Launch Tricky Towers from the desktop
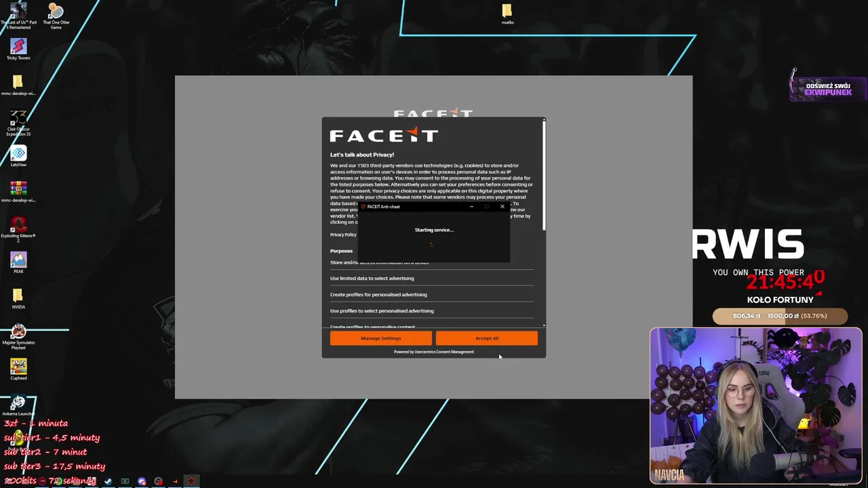The height and width of the screenshot is (488, 868). (18, 49)
